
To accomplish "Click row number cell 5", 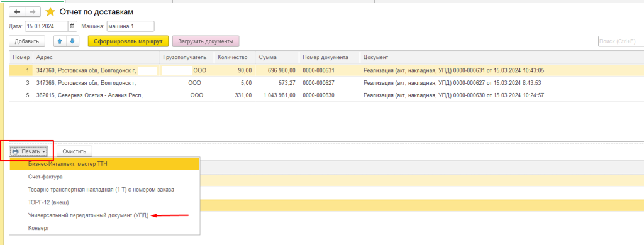I will click(21, 95).
